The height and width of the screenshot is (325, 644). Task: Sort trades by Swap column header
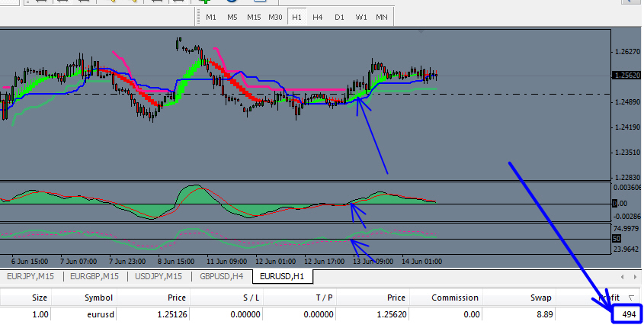click(541, 298)
